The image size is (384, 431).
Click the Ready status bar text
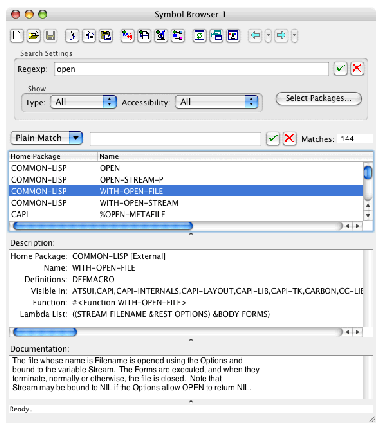pos(20,409)
